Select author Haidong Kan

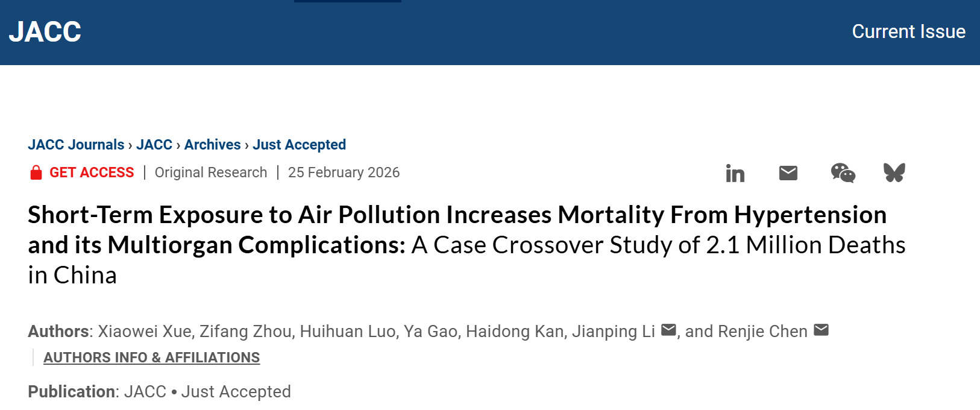(515, 332)
